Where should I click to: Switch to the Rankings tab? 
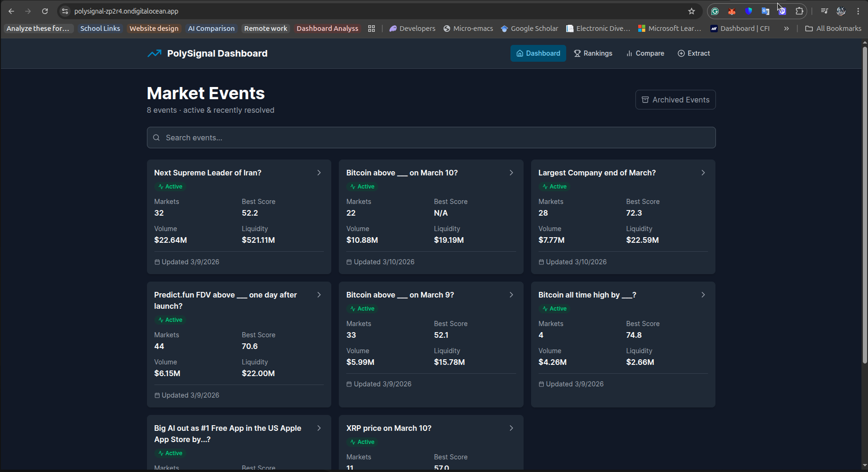pos(593,53)
